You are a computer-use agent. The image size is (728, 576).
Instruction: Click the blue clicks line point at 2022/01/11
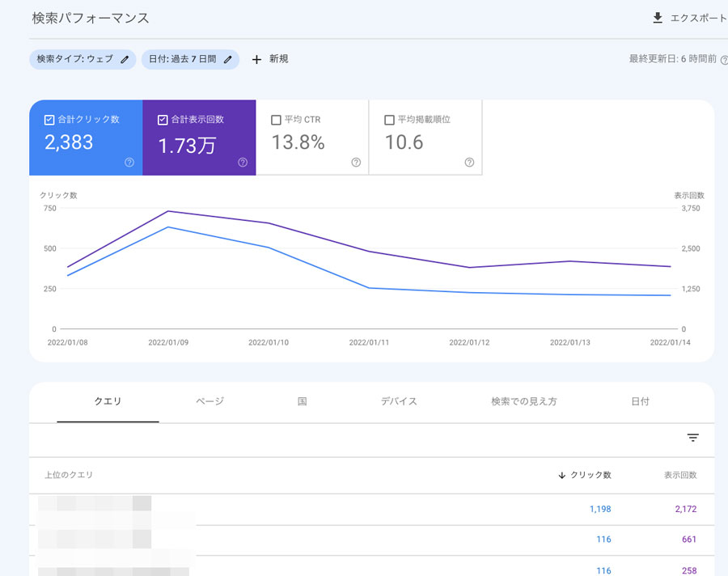click(x=369, y=288)
